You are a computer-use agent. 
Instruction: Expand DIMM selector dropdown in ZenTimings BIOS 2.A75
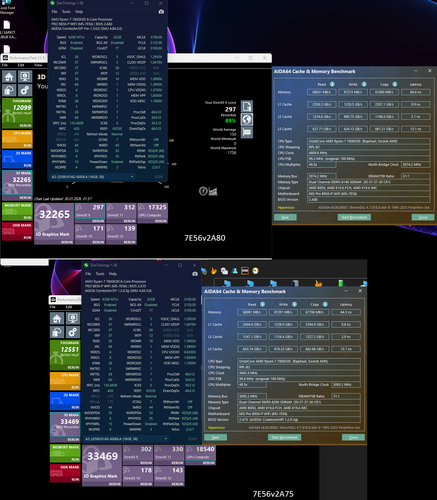[x=166, y=439]
